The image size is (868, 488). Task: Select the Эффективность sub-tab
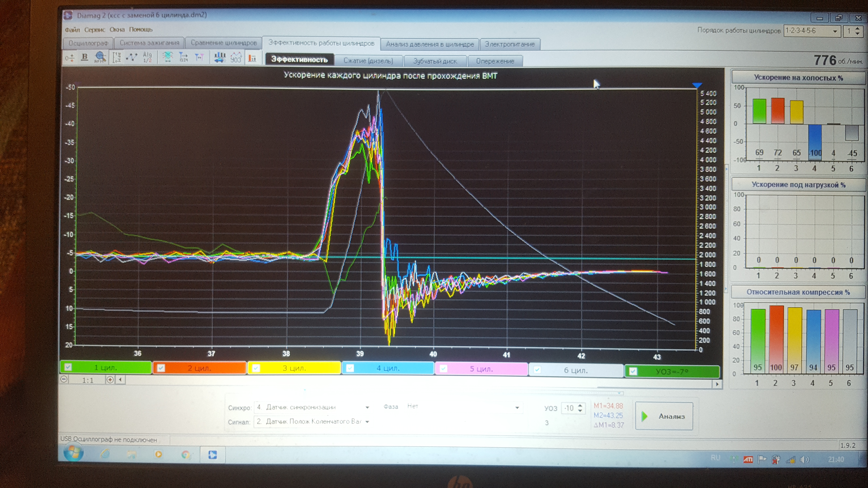(x=300, y=60)
